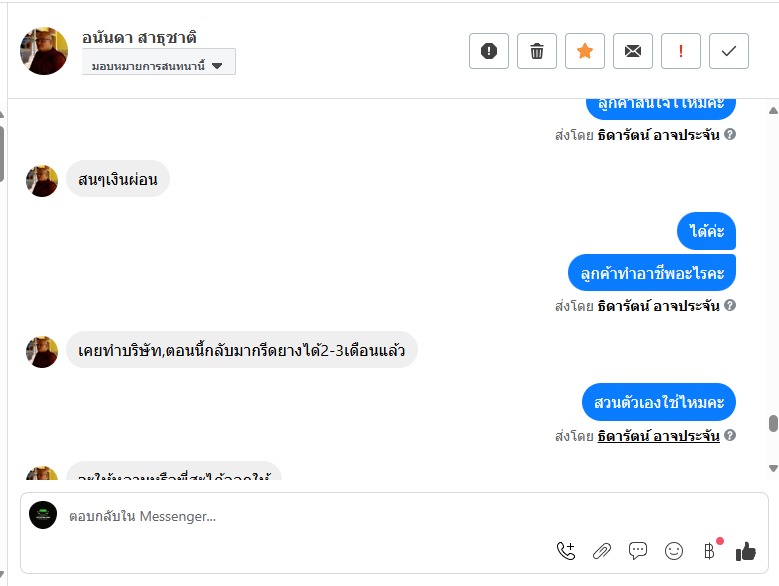779x586 pixels.
Task: Mark conversation unread with envelope icon
Action: click(x=633, y=51)
